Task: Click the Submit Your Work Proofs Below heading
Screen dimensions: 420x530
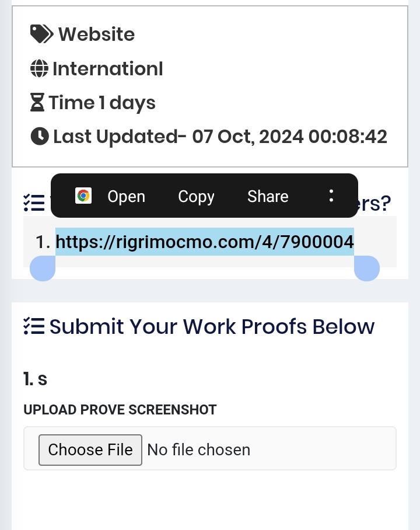Action: click(x=212, y=326)
